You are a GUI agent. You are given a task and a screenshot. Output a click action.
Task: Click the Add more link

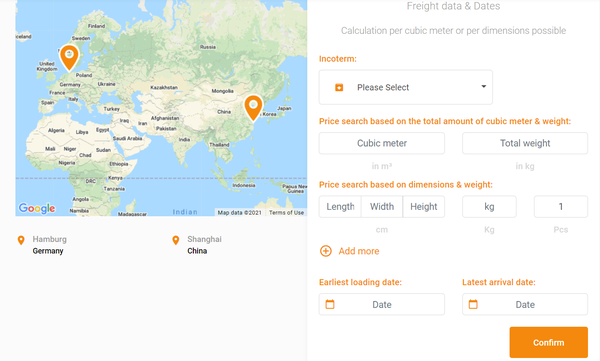pyautogui.click(x=359, y=251)
